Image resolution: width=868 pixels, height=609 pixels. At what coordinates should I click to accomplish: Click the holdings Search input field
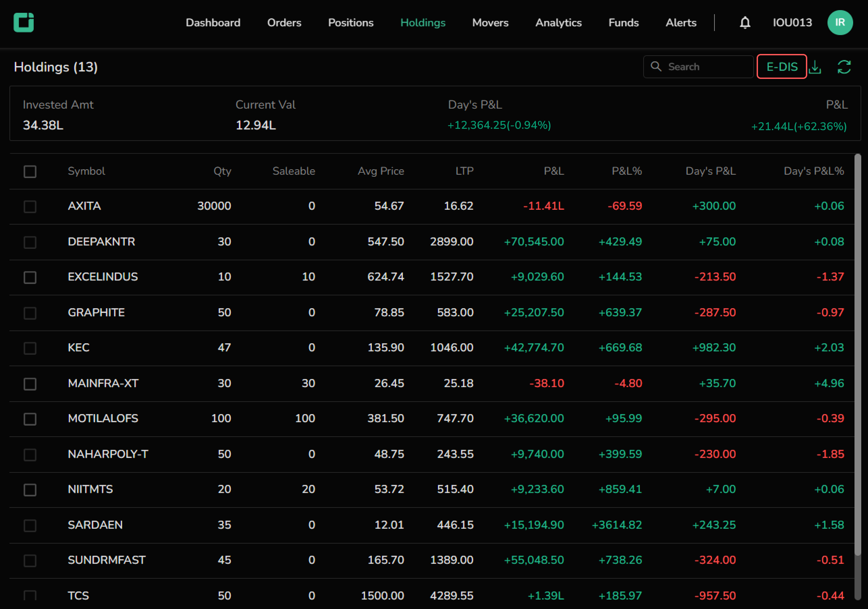click(x=698, y=66)
